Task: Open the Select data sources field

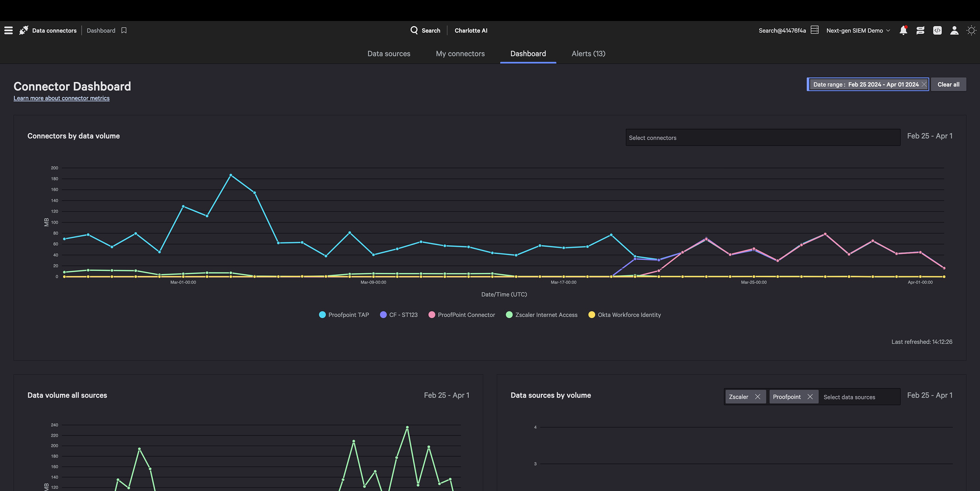Action: tap(858, 397)
